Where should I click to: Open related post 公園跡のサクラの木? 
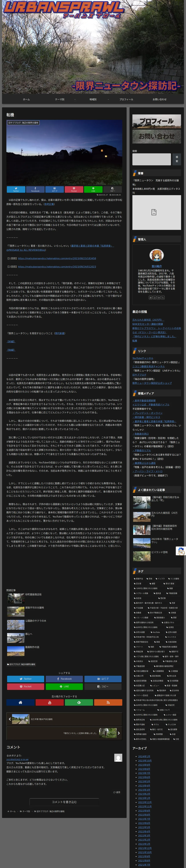[35, 621]
